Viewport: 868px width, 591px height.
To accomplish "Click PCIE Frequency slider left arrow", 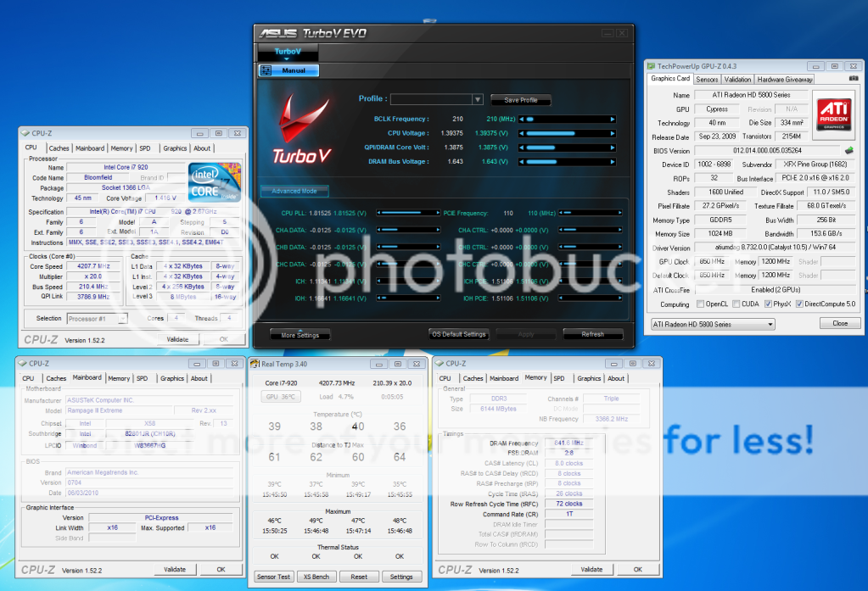I will [x=561, y=213].
